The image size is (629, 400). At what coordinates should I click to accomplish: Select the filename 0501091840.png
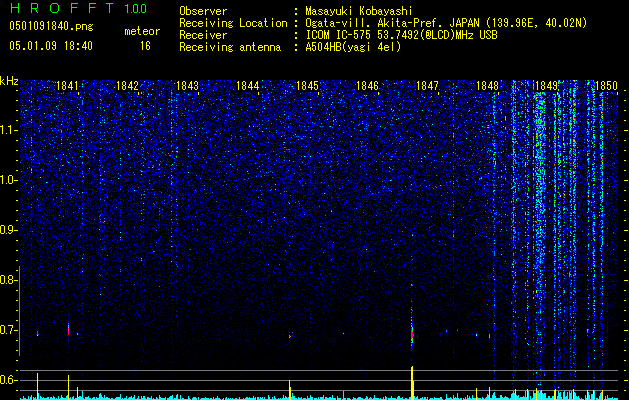(51, 26)
